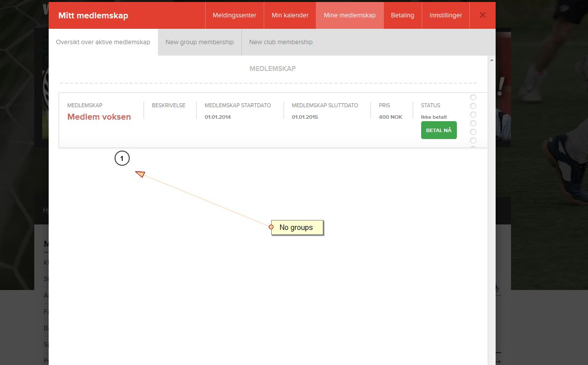The image size is (588, 365).
Task: Go to Innstillinger tab
Action: pos(445,15)
